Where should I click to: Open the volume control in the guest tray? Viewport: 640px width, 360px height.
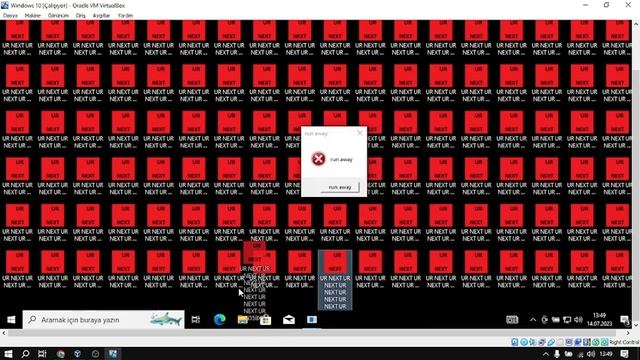(578, 320)
